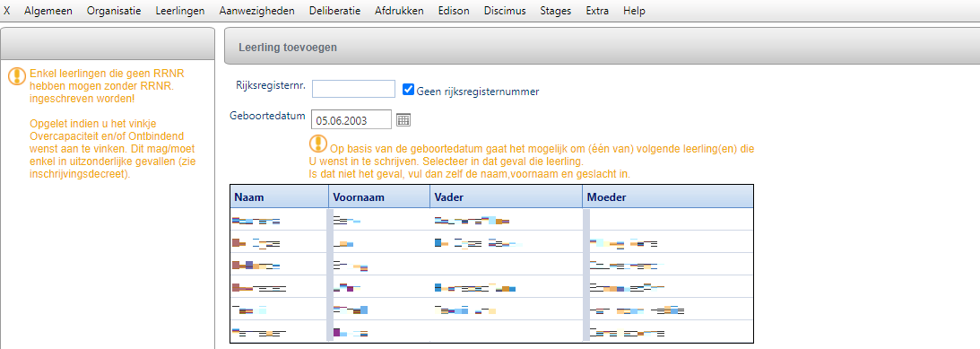
Task: Sort table by Voornaam column header
Action: (379, 197)
